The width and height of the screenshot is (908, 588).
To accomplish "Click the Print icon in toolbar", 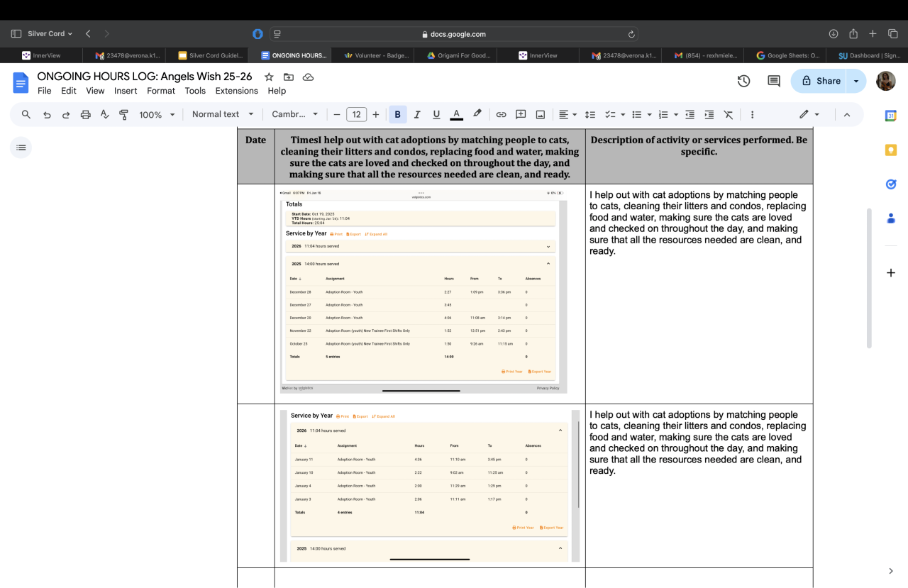I will point(85,115).
